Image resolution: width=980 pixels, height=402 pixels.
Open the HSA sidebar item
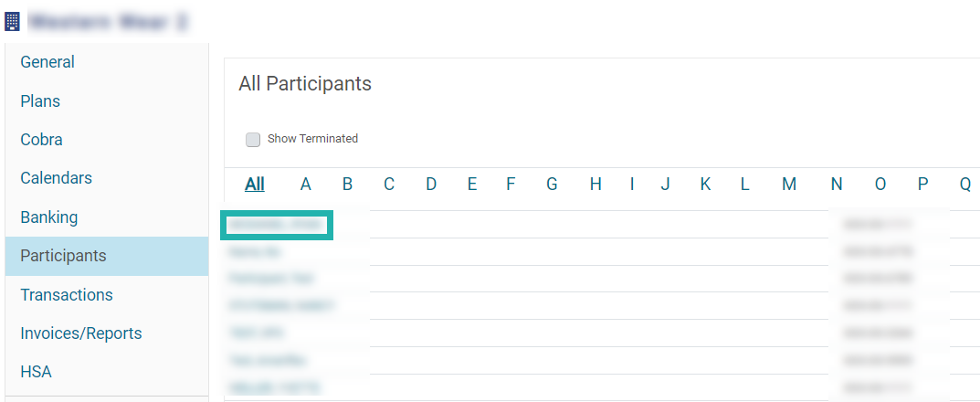pos(37,372)
